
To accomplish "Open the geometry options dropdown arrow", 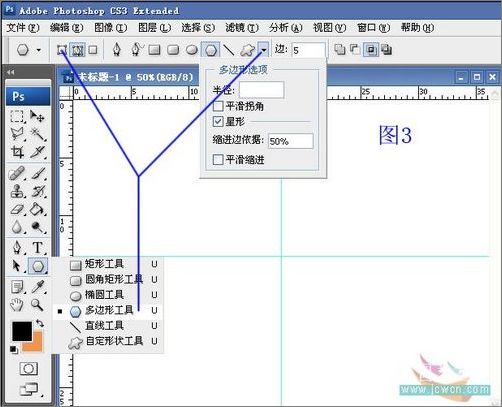I will (x=263, y=50).
